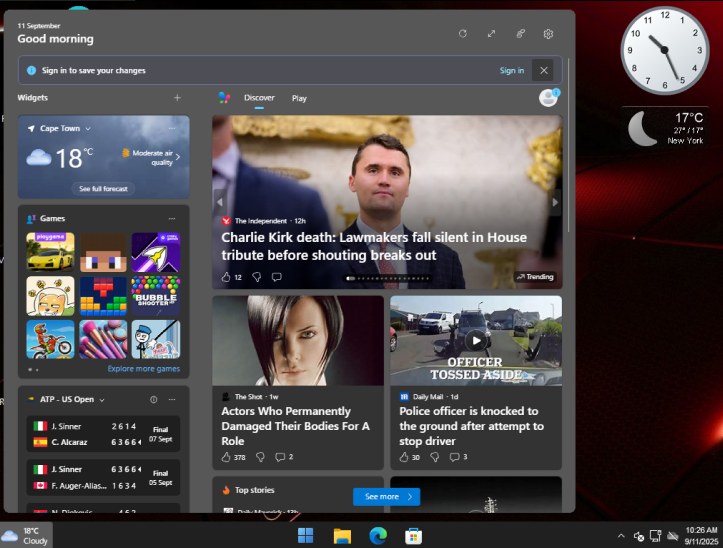This screenshot has width=723, height=548.
Task: Open the New York weather gadget
Action: pos(665,128)
